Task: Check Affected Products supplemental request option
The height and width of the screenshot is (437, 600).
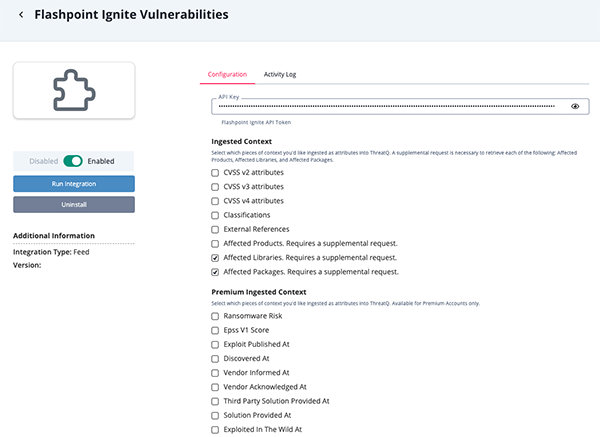Action: [x=215, y=243]
